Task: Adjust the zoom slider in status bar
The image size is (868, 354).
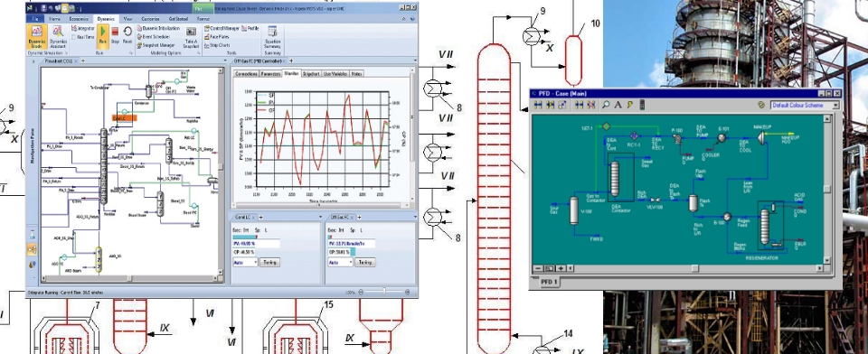Action: click(384, 292)
